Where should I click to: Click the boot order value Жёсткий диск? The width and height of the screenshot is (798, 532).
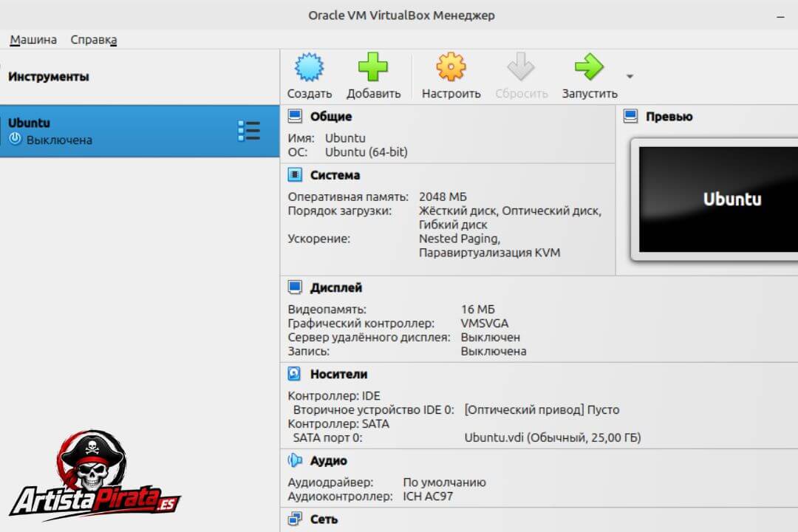pyautogui.click(x=459, y=211)
